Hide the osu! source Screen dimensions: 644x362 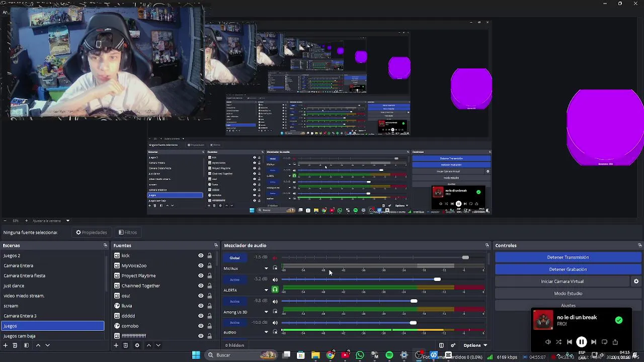click(201, 296)
